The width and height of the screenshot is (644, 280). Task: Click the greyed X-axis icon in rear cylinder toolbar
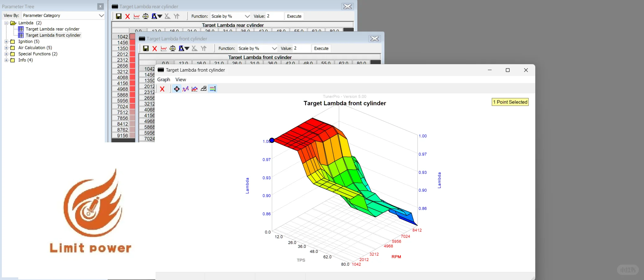(x=167, y=16)
